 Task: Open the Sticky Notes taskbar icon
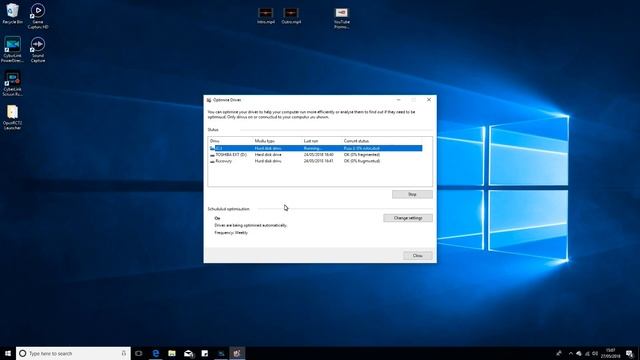(204, 353)
